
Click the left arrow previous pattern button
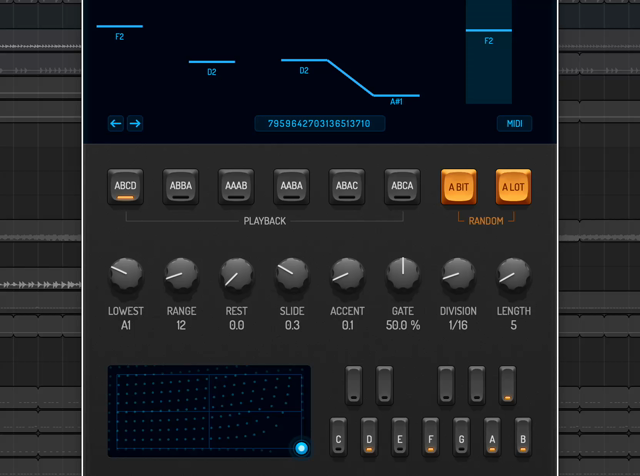(x=116, y=123)
